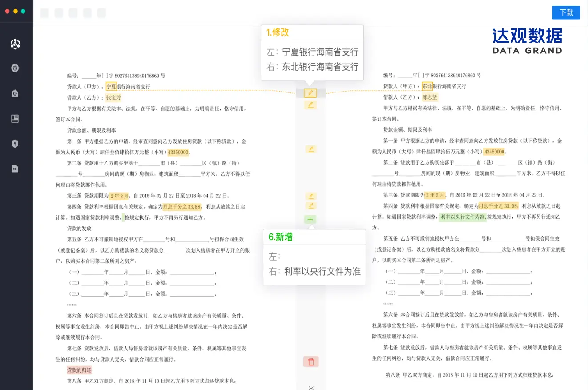Screen dimensions: 588x390
Task: Click the robot assistant icon in the sidebar
Action: pos(15,93)
